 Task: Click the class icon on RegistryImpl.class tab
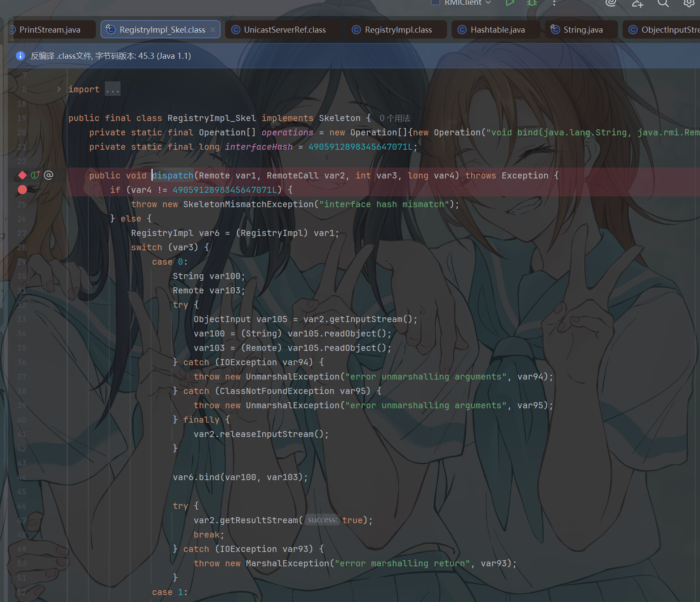(356, 30)
